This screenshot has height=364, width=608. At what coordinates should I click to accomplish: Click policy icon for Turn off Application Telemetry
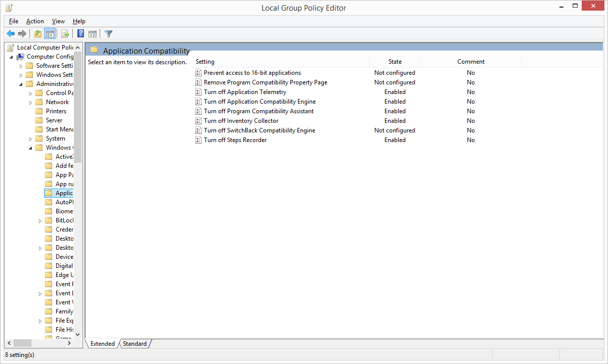pyautogui.click(x=198, y=92)
